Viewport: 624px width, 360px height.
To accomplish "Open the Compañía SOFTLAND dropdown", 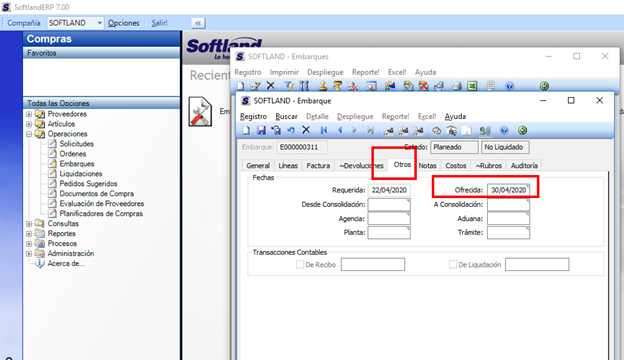I will pos(99,23).
